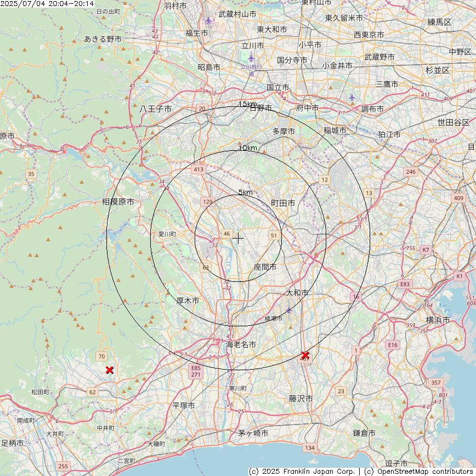Click the route 409 road shield

(458, 198)
